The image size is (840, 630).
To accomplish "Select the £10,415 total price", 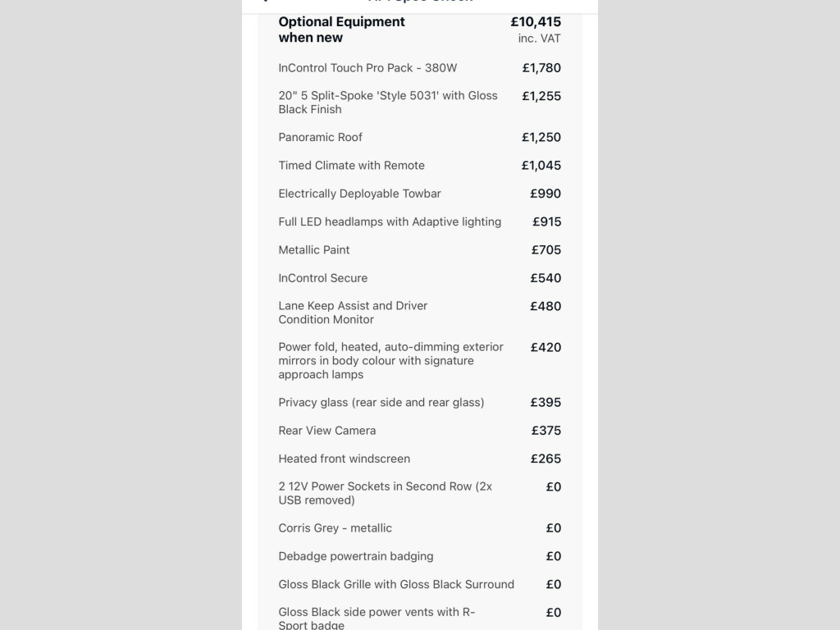I will [x=536, y=22].
